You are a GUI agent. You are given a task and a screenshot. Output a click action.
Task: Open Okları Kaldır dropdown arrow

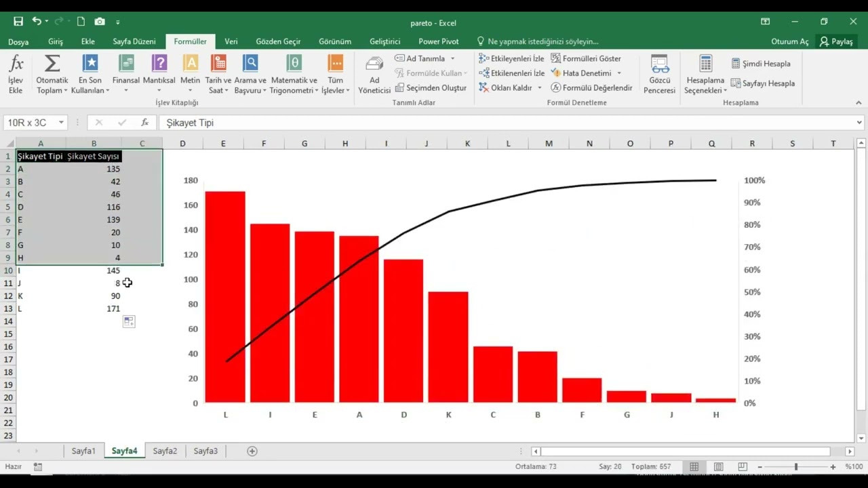click(x=540, y=87)
